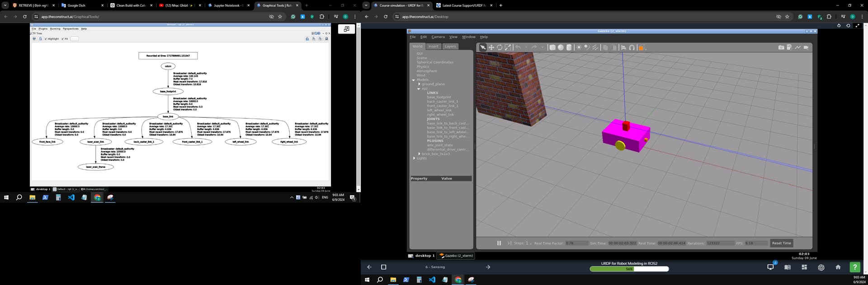Open the right Chrome tab search dropdown
868x285 pixels.
pyautogui.click(x=366, y=5)
